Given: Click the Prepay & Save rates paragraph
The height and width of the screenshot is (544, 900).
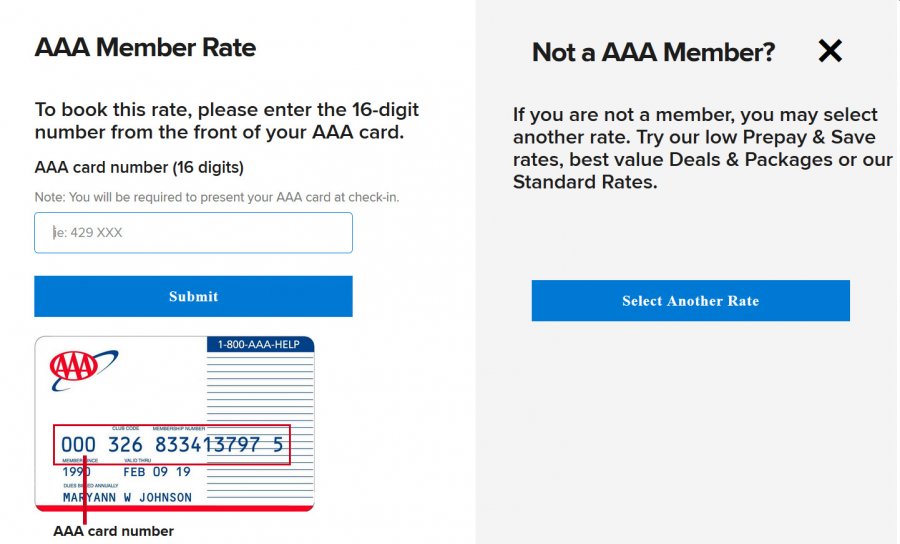Looking at the screenshot, I should pyautogui.click(x=702, y=148).
